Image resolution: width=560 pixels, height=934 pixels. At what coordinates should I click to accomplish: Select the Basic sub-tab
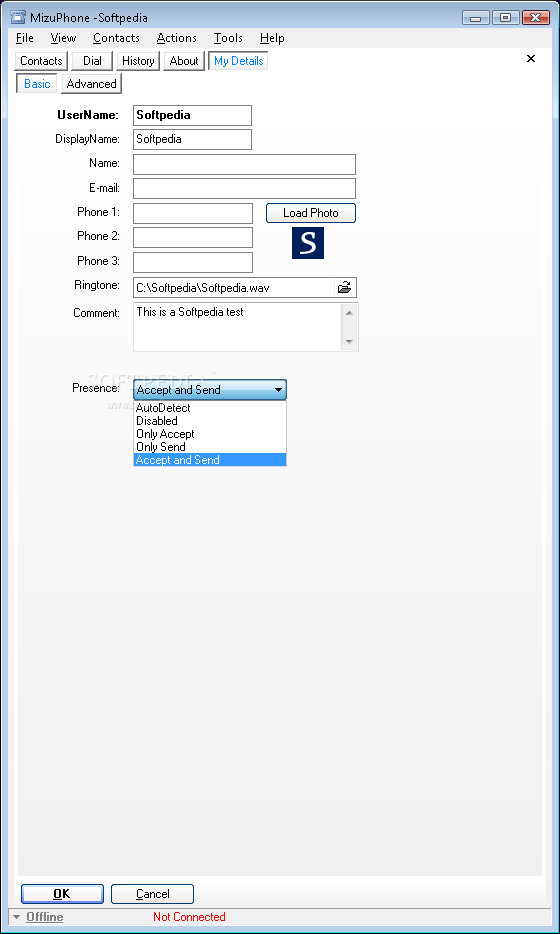(37, 84)
